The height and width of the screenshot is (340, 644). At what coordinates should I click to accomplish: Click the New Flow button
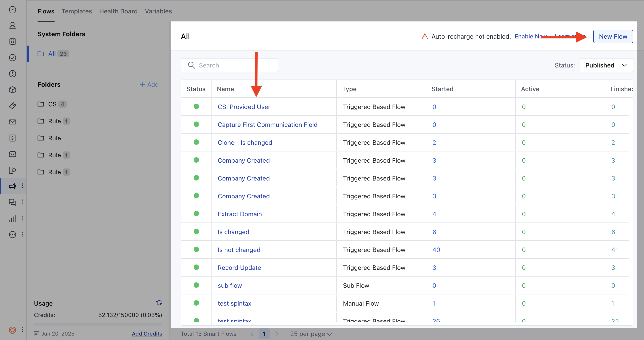(x=613, y=36)
